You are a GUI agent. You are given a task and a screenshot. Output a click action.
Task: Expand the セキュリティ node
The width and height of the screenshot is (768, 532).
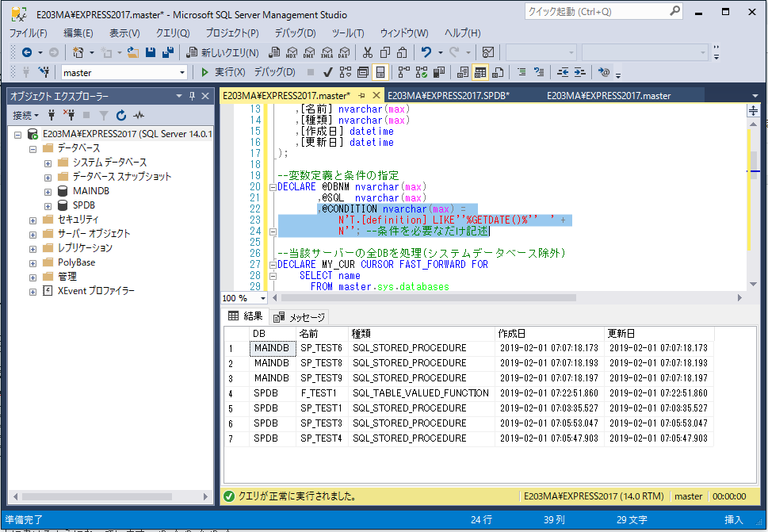click(x=32, y=220)
